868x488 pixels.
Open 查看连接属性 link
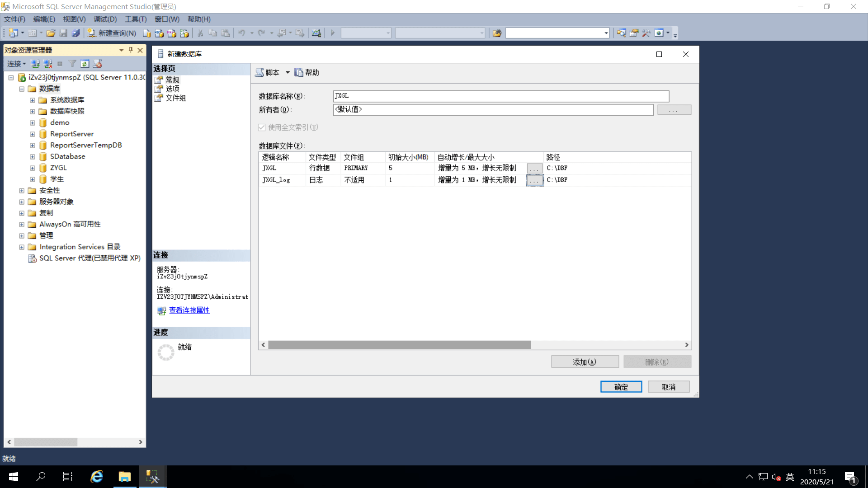click(189, 310)
